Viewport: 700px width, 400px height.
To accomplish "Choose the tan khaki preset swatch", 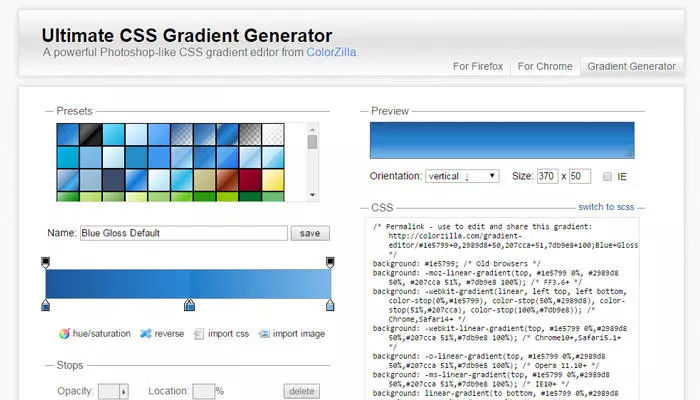I will [204, 180].
